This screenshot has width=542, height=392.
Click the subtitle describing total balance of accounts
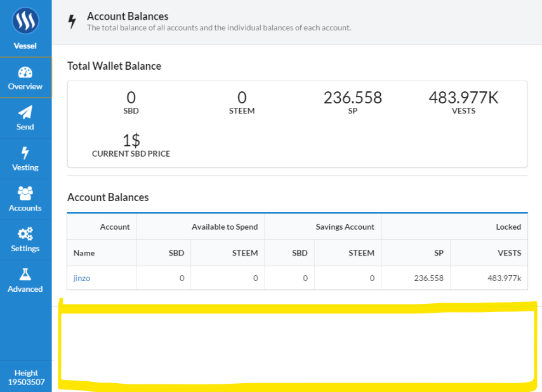pos(219,28)
